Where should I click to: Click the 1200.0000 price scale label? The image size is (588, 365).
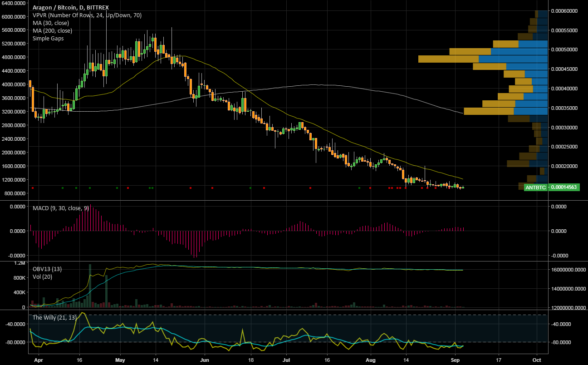point(13,180)
